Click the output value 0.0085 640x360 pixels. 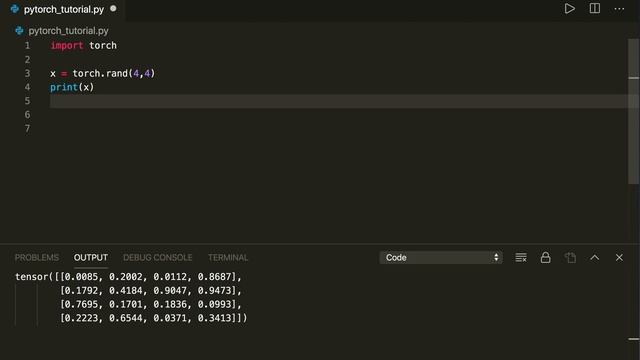pos(81,277)
